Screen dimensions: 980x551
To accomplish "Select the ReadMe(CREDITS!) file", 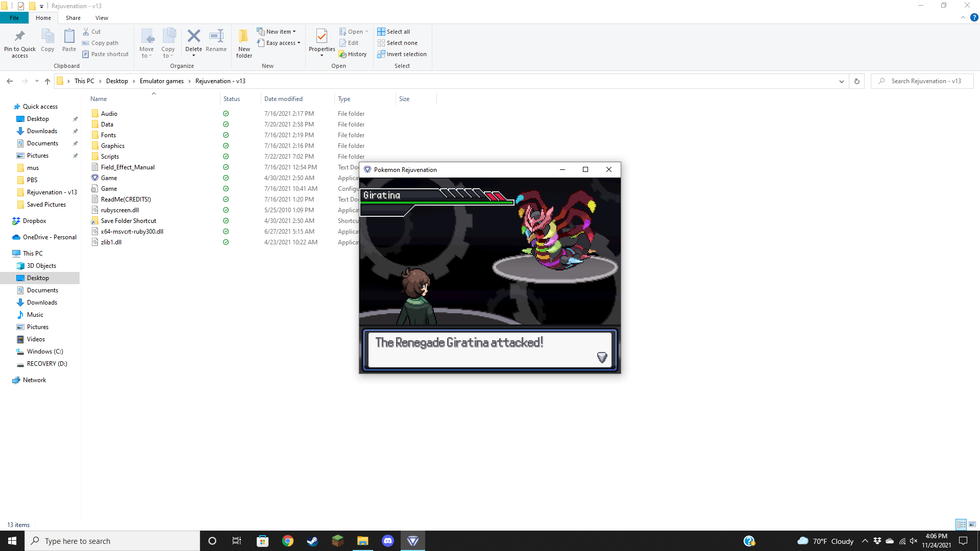I will [x=126, y=199].
